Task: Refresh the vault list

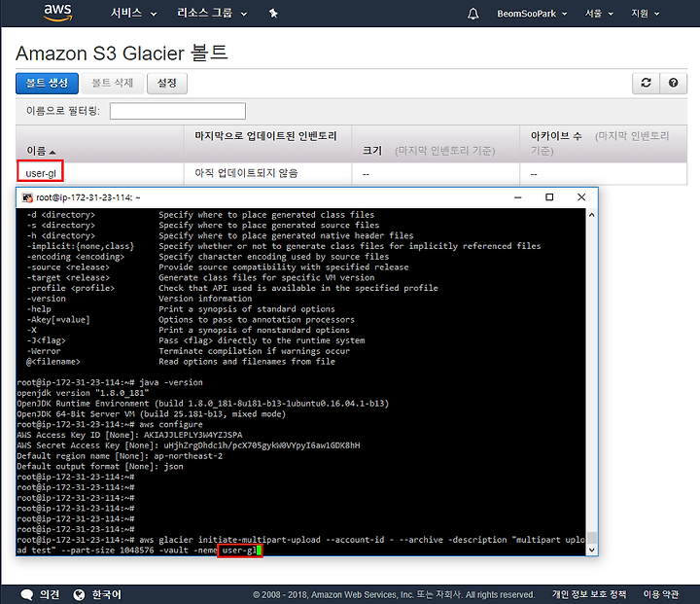Action: tap(646, 83)
